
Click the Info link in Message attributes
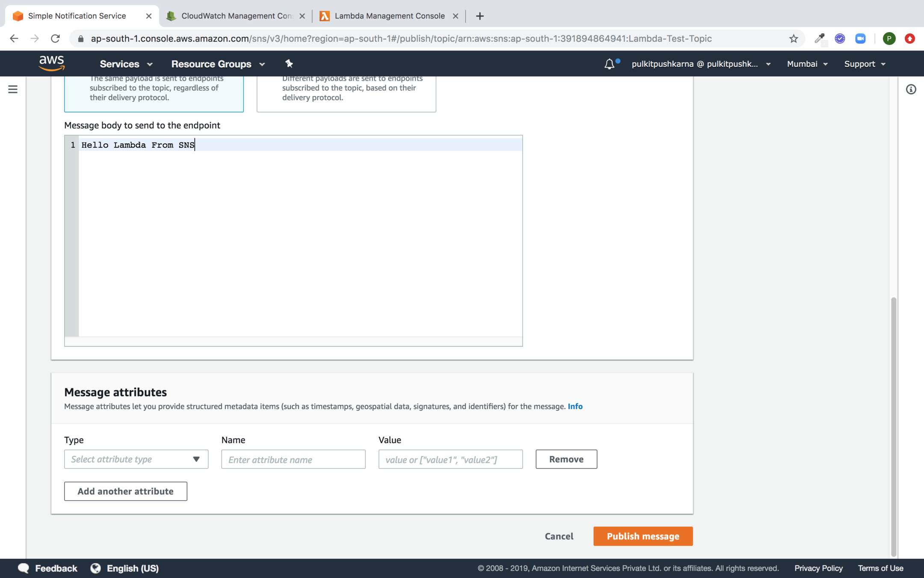click(575, 406)
